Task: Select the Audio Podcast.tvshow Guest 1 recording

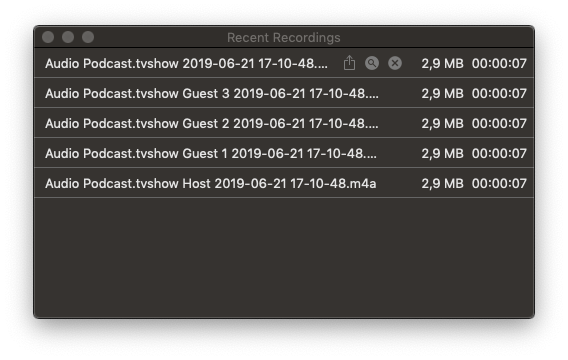Action: point(284,153)
